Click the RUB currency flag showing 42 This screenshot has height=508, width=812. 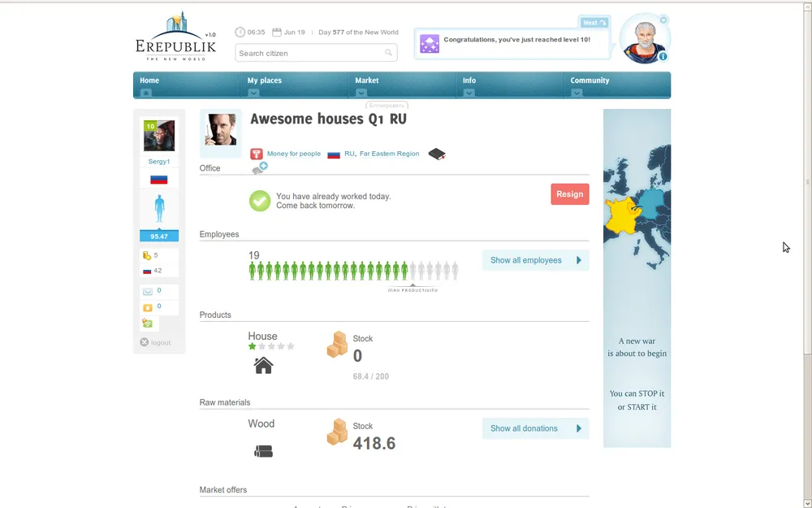(147, 271)
